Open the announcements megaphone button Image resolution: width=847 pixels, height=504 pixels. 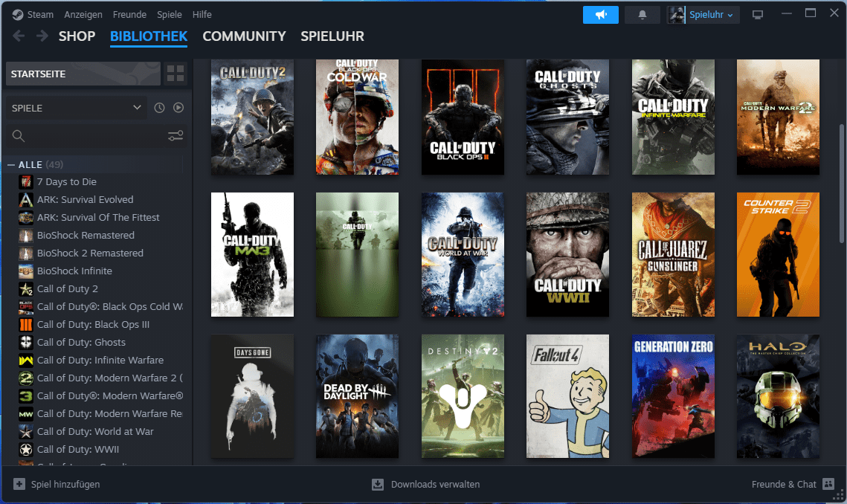click(x=601, y=15)
